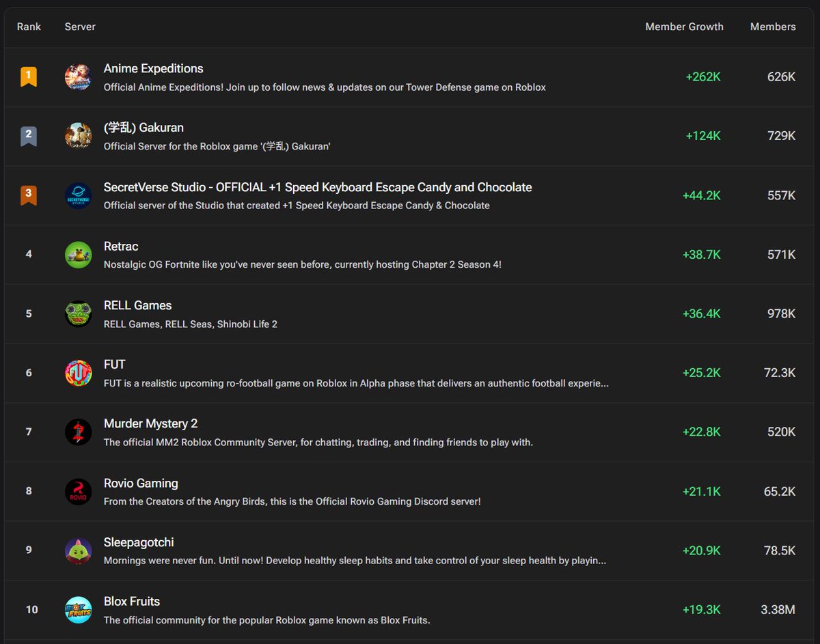Open the RELL Games server name
Screen dimensions: 820x644
[138, 305]
